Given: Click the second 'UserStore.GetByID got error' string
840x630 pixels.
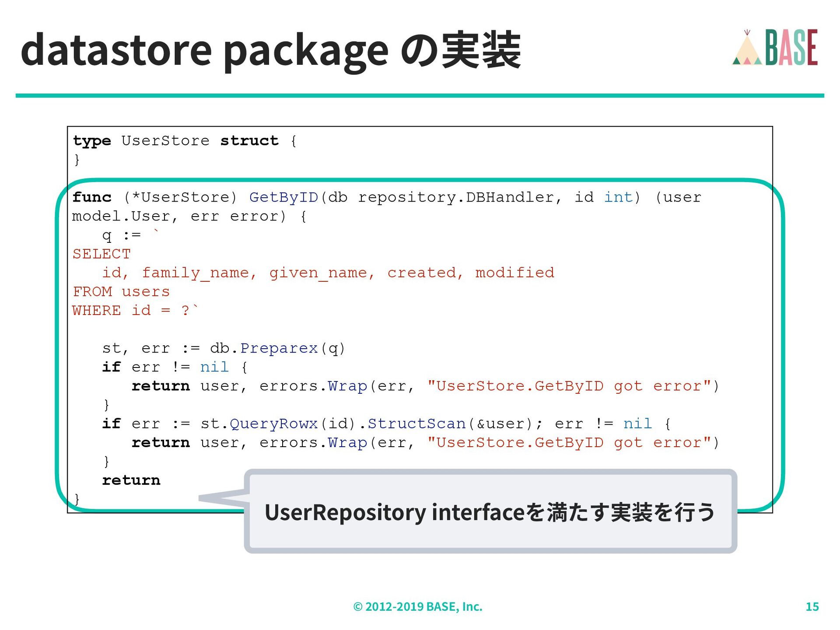Looking at the screenshot, I should click(x=569, y=442).
